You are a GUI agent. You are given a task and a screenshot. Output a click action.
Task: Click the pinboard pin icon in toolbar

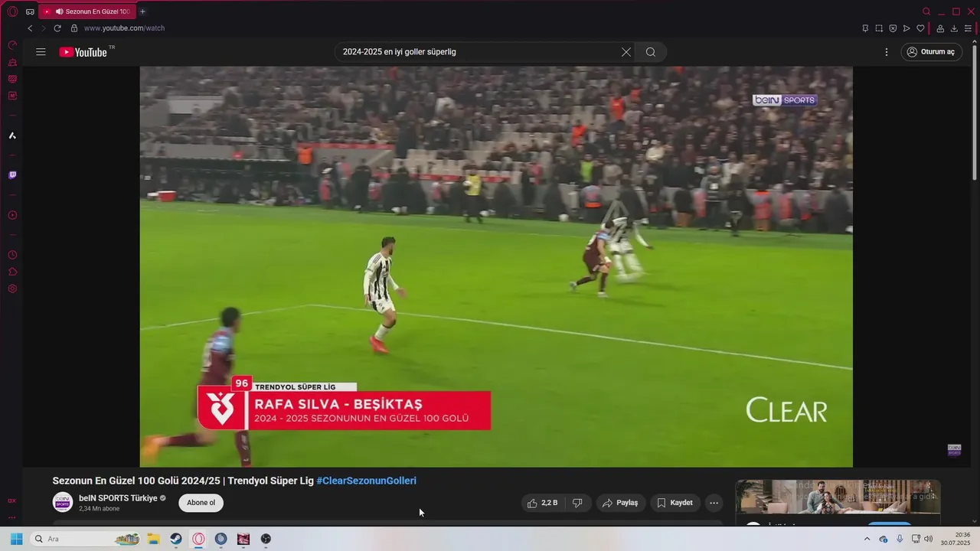[x=865, y=28]
